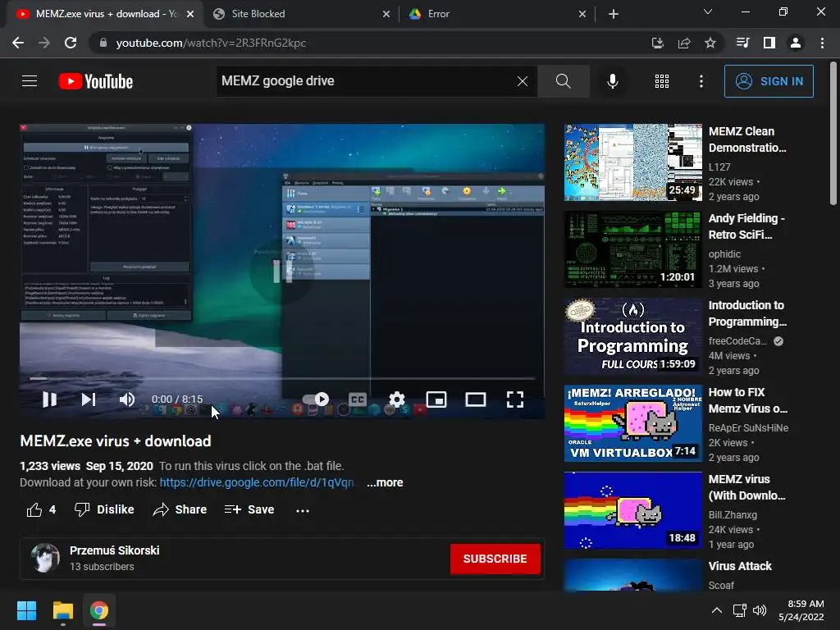Click the video progress bar
Screen dimensions: 840x630
click(x=282, y=378)
